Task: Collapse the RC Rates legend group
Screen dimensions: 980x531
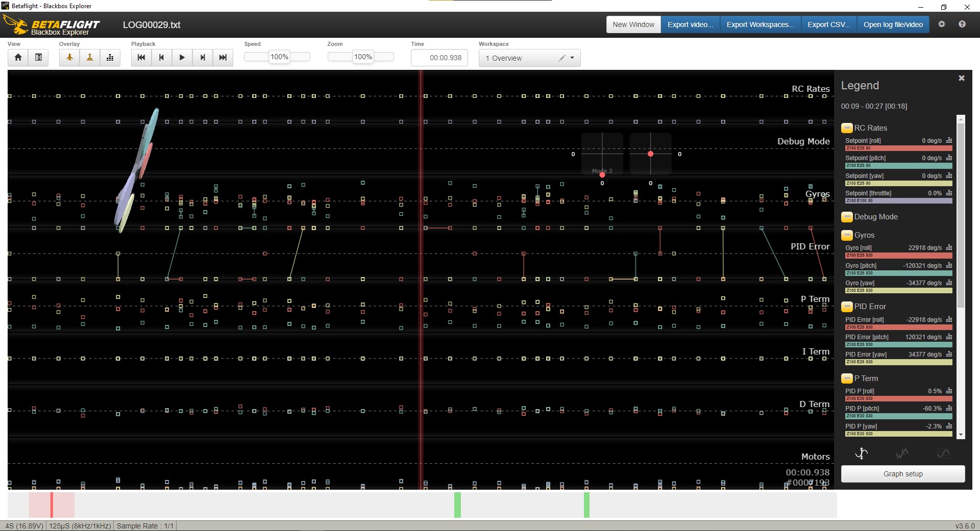Action: click(847, 128)
